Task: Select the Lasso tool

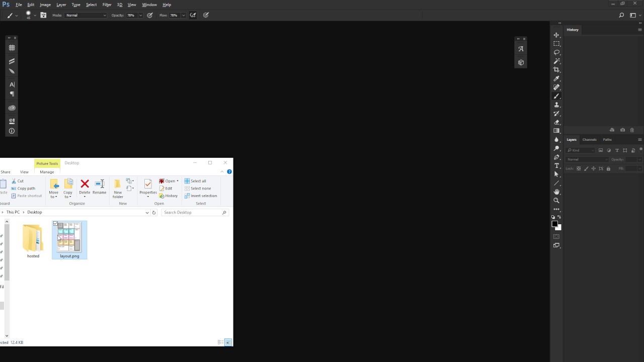Action: coord(556,52)
